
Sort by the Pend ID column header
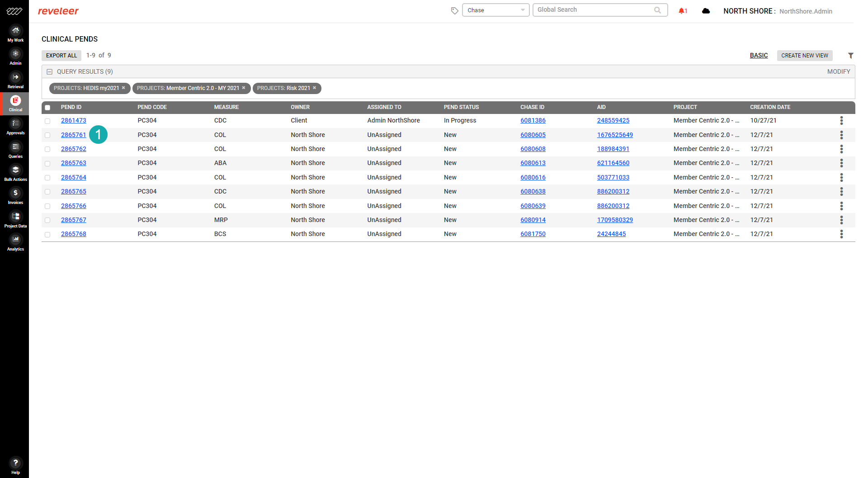click(x=71, y=107)
